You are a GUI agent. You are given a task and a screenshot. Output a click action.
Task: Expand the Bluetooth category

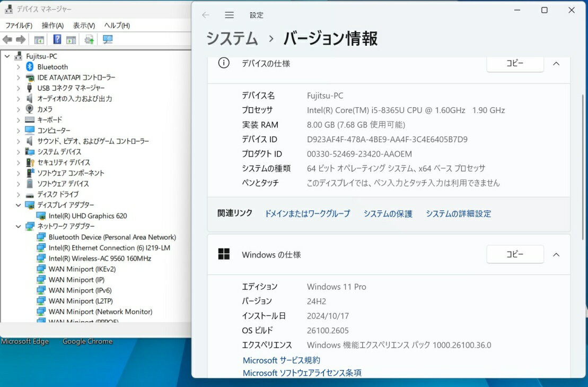pos(18,67)
